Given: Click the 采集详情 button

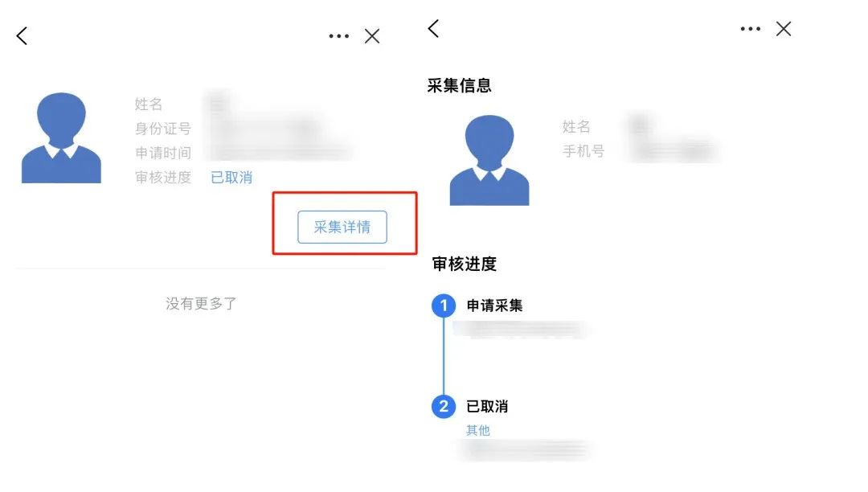Looking at the screenshot, I should (x=342, y=227).
